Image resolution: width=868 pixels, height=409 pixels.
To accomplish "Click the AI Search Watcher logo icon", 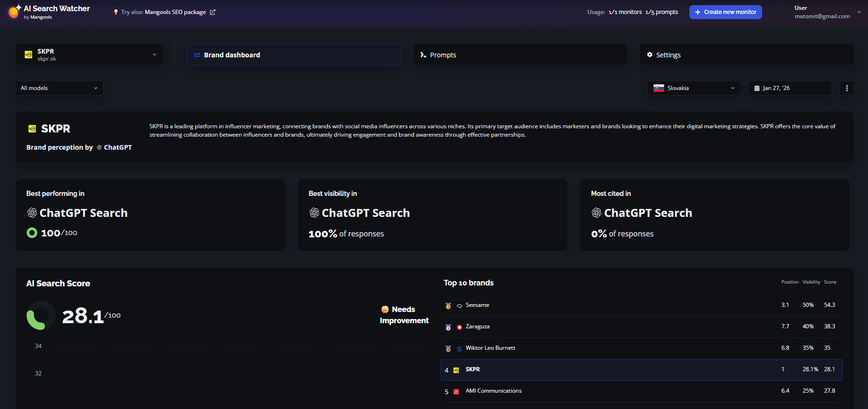I will click(x=14, y=11).
